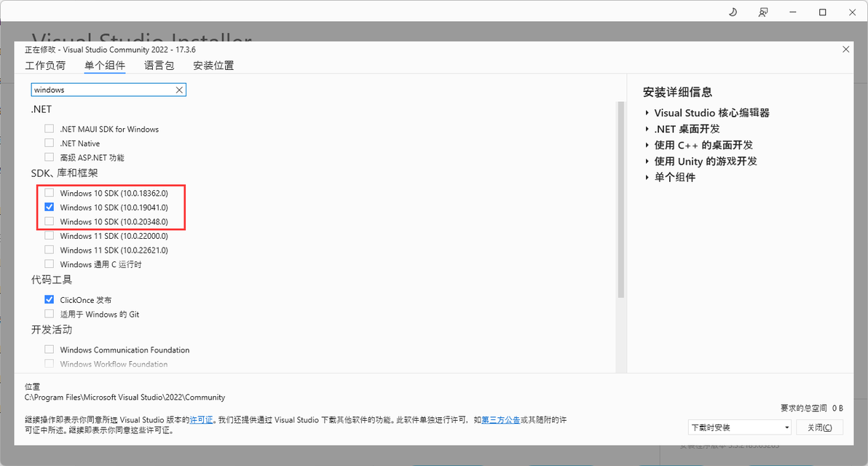The image size is (868, 466).
Task: Select the 单个组件 tab
Action: pyautogui.click(x=105, y=66)
